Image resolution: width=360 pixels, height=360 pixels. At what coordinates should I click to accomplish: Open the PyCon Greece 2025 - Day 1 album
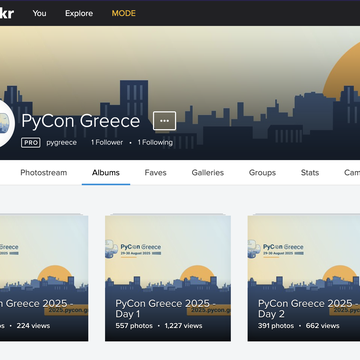tap(168, 278)
